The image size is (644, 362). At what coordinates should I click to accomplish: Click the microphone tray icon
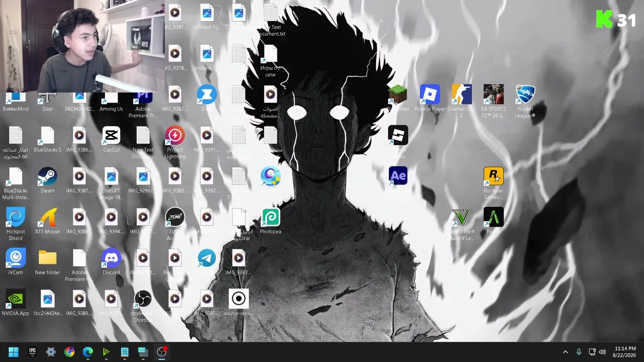point(579,352)
